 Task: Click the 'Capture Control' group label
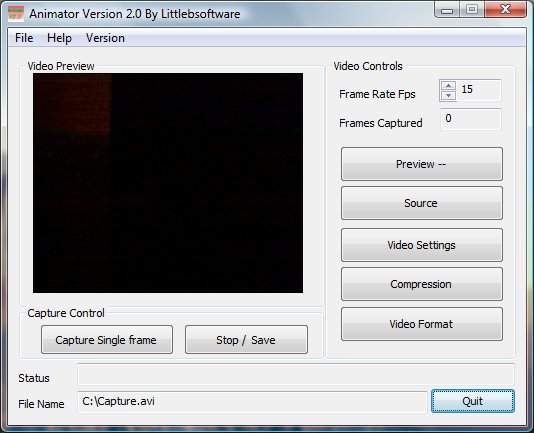tap(66, 313)
